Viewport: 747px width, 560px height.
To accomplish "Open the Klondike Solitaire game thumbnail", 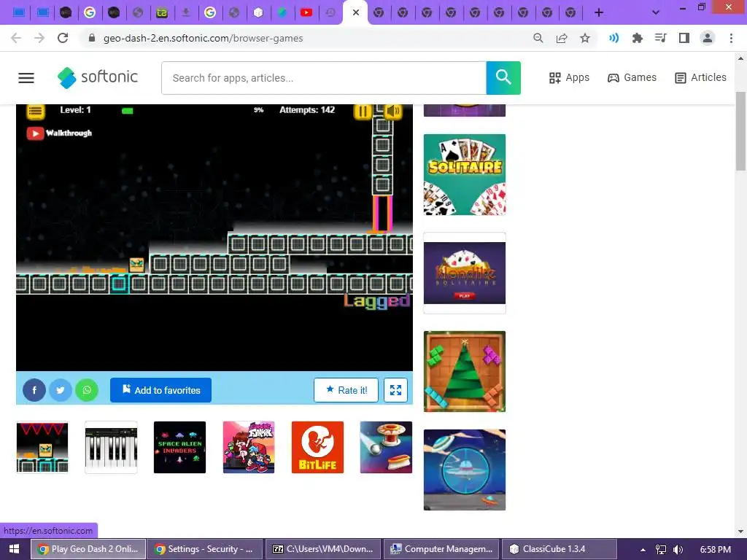I will click(x=465, y=273).
